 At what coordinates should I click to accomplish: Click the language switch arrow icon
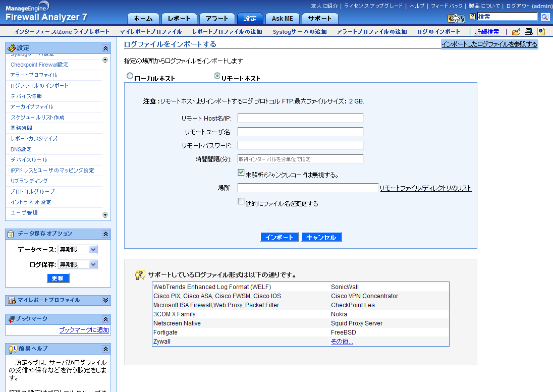click(456, 18)
